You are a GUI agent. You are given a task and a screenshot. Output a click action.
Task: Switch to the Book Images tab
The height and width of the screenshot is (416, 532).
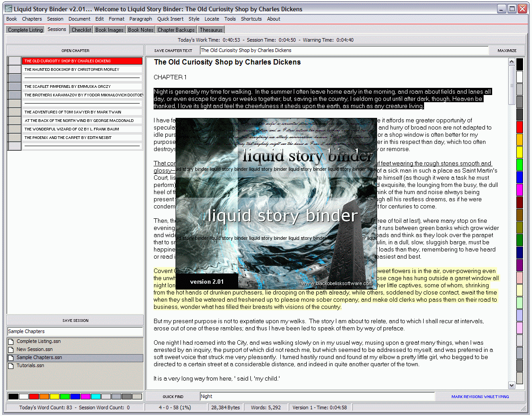tap(109, 30)
